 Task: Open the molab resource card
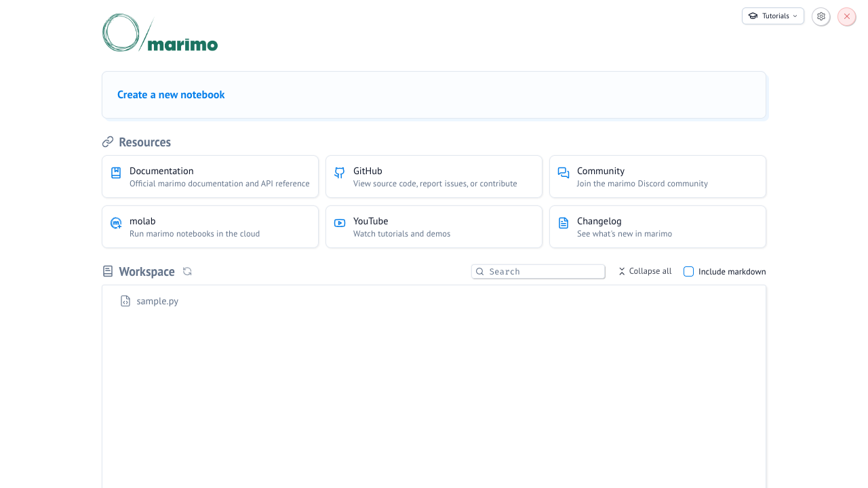(210, 227)
